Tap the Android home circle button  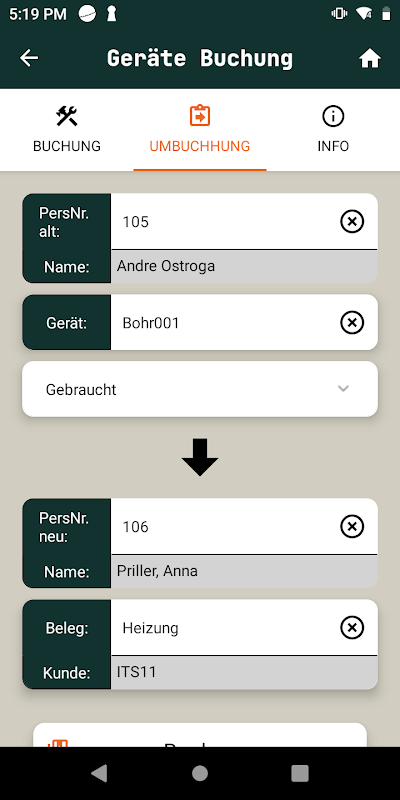click(200, 773)
